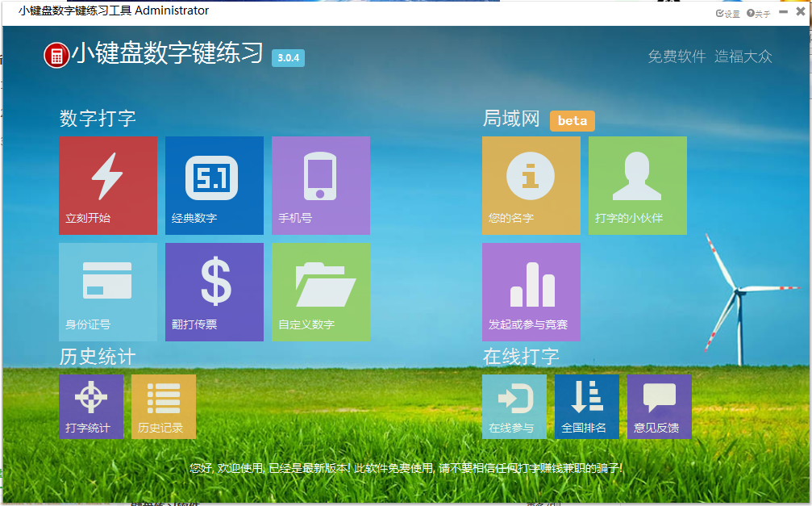The height and width of the screenshot is (506, 812).
Task: Click the beta badge beside 局域网
Action: pyautogui.click(x=573, y=120)
